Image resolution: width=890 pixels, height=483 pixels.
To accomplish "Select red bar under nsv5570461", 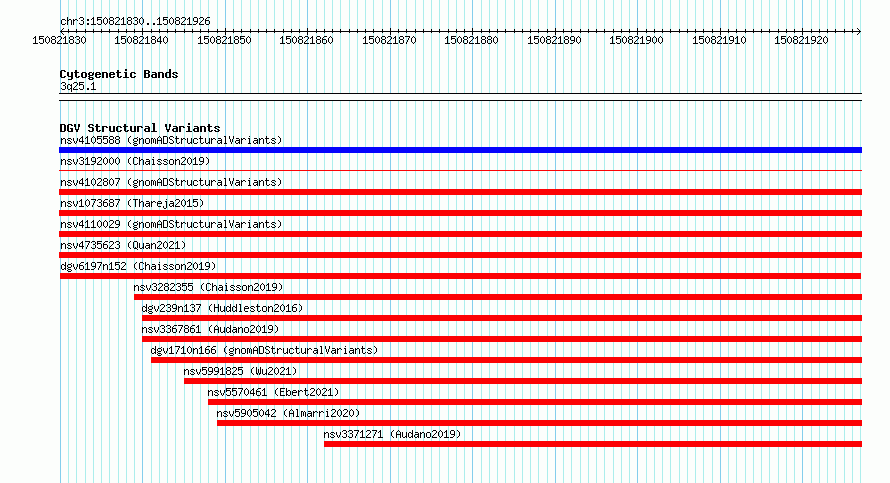I will coord(535,402).
